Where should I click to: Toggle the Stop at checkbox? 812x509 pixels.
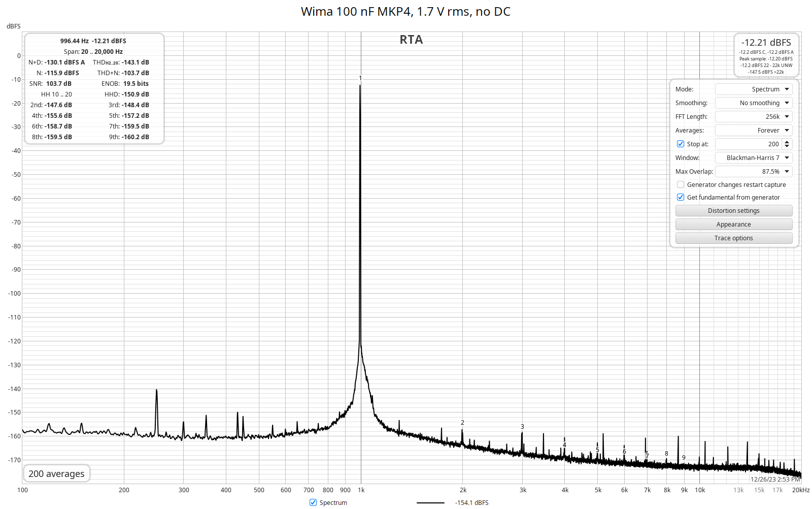click(681, 144)
